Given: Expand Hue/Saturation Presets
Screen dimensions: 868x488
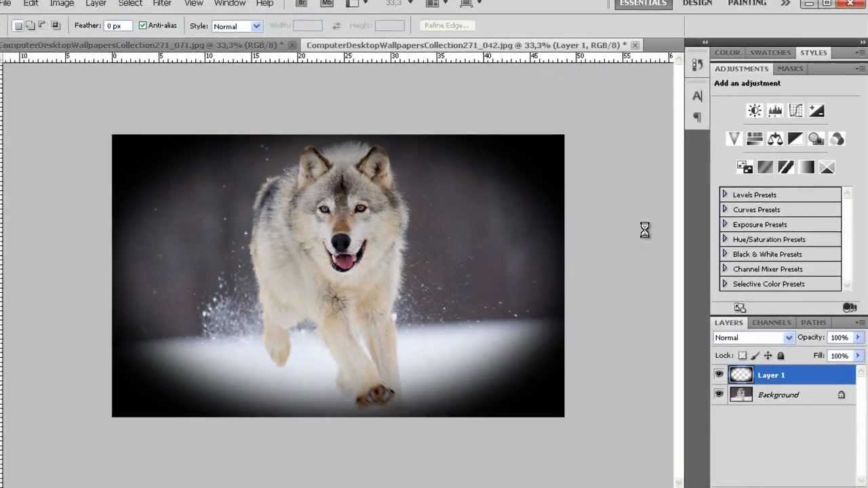Looking at the screenshot, I should pos(724,239).
